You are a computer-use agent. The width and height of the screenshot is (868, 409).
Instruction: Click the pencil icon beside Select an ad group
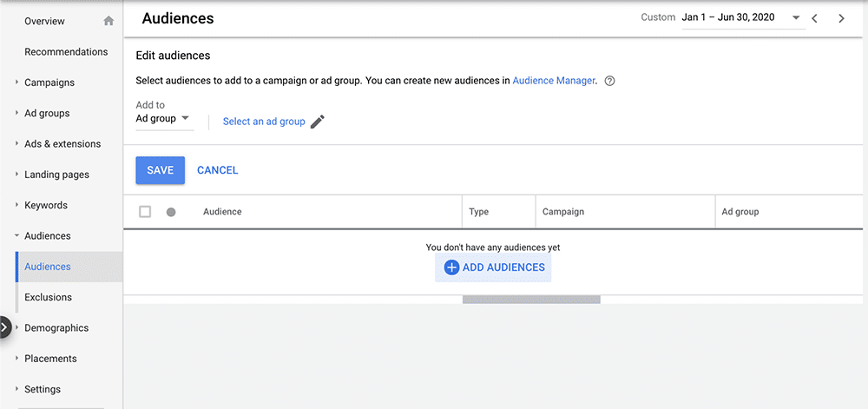click(318, 122)
